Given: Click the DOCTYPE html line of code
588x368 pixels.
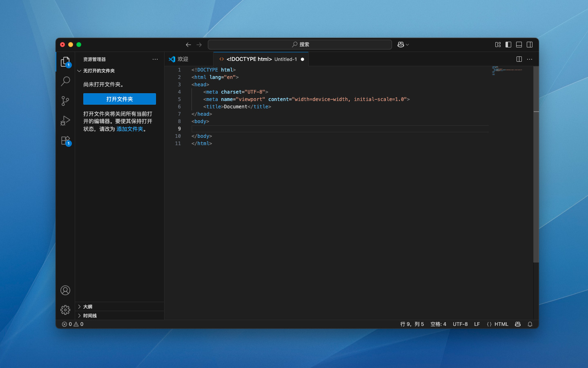Looking at the screenshot, I should tap(214, 70).
